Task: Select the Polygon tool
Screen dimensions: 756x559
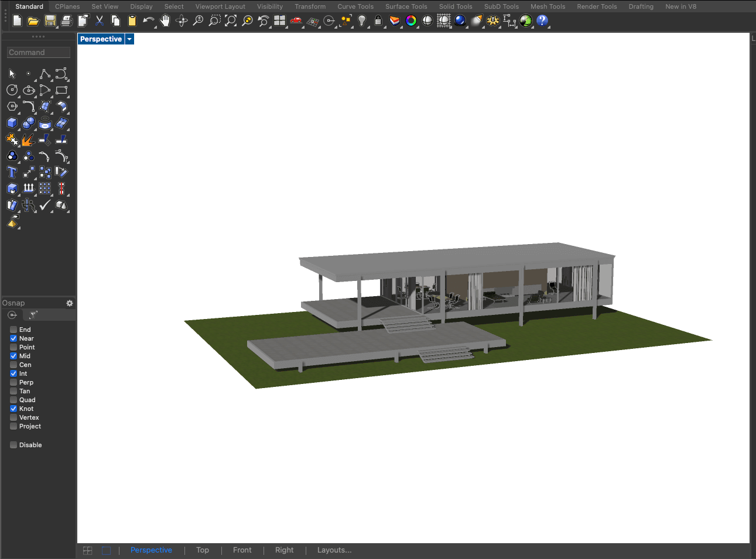Action: (12, 107)
